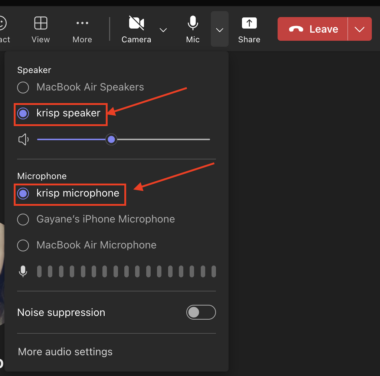The width and height of the screenshot is (380, 376).
Task: Click the Speaker section heading
Action: (x=34, y=70)
